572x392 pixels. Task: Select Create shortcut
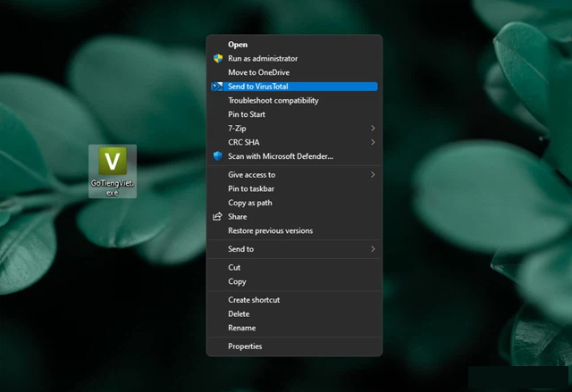(x=294, y=300)
